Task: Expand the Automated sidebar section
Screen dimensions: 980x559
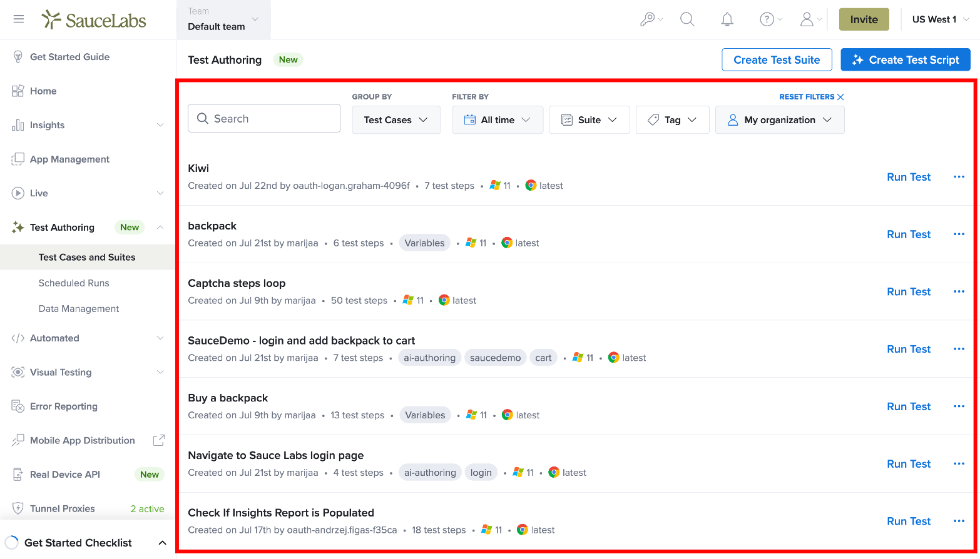Action: coord(160,338)
